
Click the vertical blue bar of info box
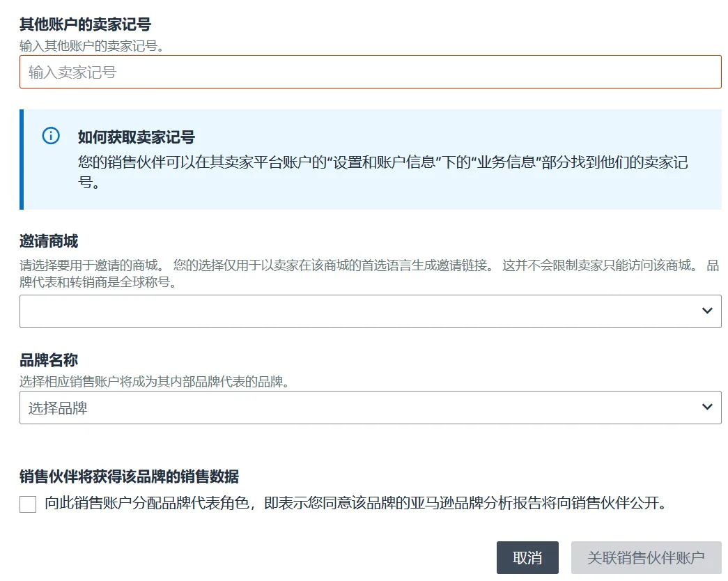22,159
